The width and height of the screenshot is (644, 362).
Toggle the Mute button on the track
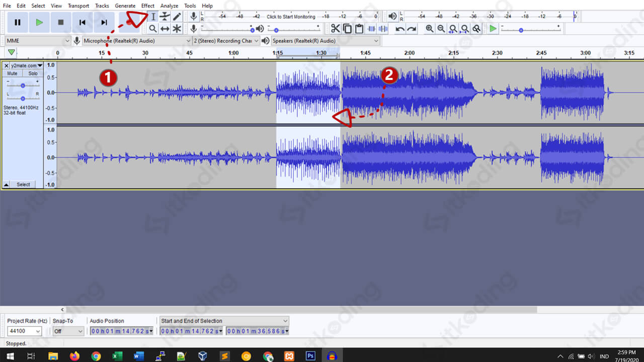click(13, 73)
